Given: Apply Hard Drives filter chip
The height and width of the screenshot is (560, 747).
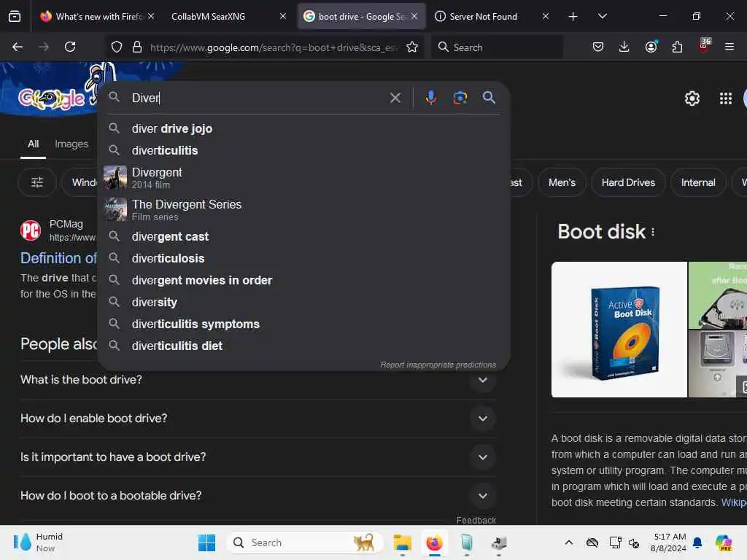Looking at the screenshot, I should tap(628, 182).
